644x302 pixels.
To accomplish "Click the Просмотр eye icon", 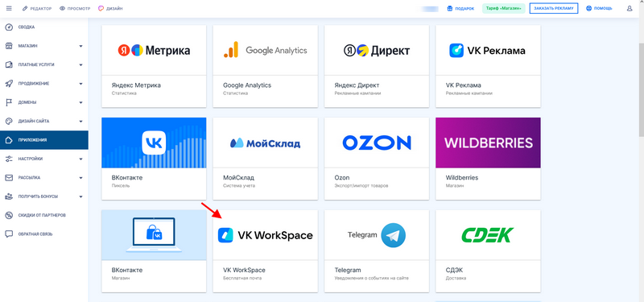I will tap(63, 8).
